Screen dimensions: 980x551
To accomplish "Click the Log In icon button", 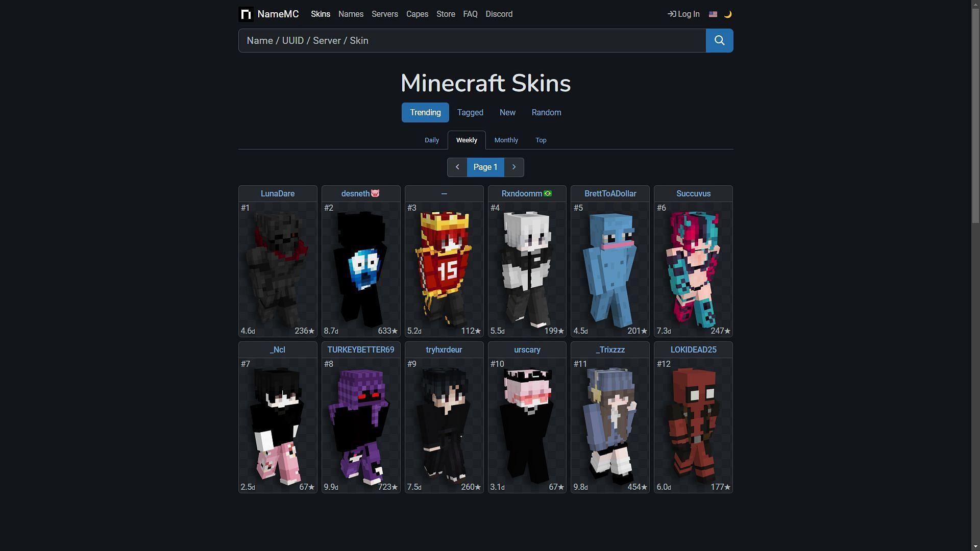I will 670,14.
